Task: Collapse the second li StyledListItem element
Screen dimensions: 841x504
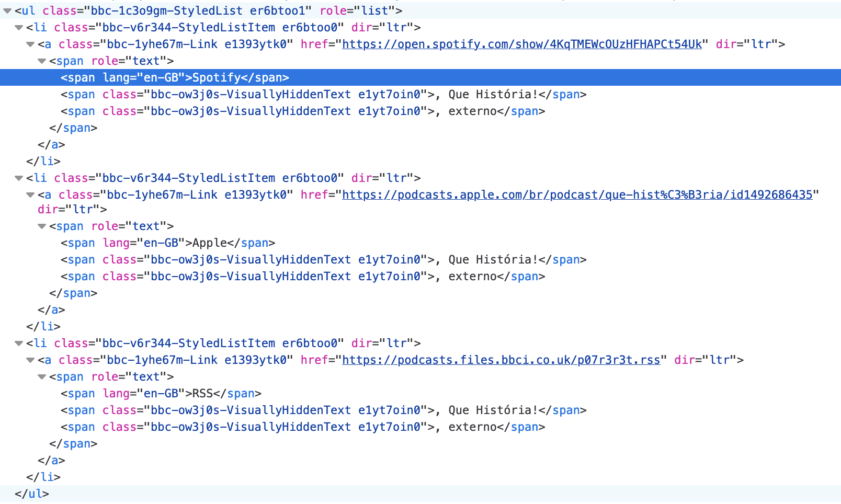Action: (18, 178)
